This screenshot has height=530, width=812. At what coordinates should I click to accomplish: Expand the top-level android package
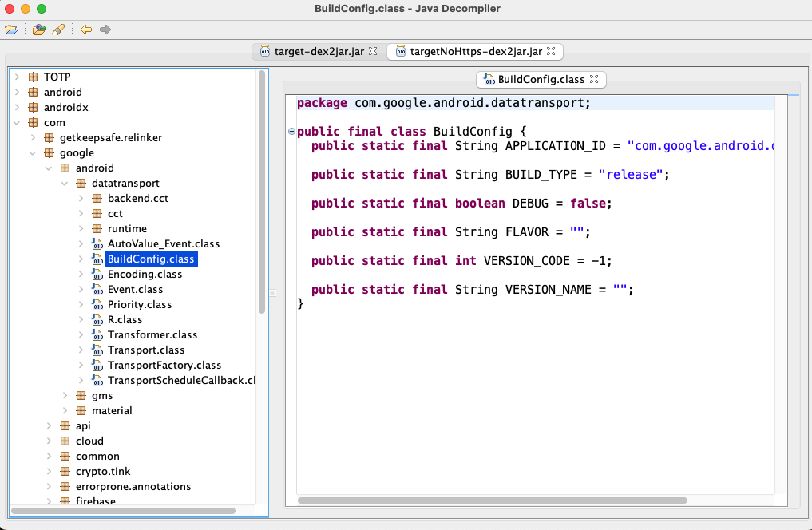point(17,92)
